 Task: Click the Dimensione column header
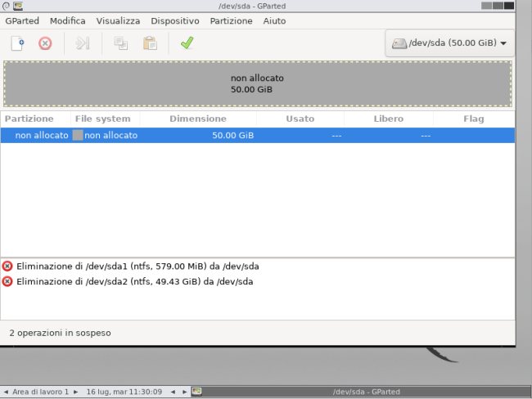click(198, 119)
